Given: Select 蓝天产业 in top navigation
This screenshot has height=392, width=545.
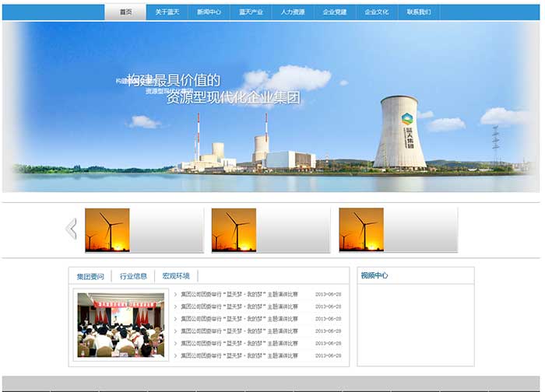Looking at the screenshot, I should click(251, 12).
